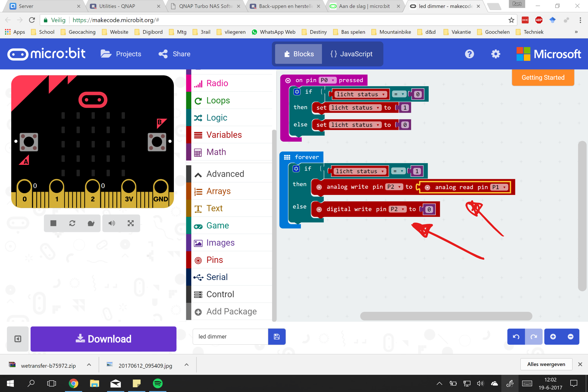Switch to JavaScript editor view
This screenshot has width=588, height=392.
click(x=351, y=54)
